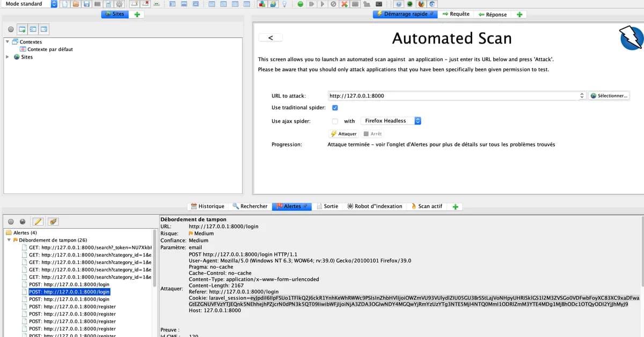Click the lightbulb hints icon on toolbar
The height and width of the screenshot is (337, 644).
tap(284, 5)
